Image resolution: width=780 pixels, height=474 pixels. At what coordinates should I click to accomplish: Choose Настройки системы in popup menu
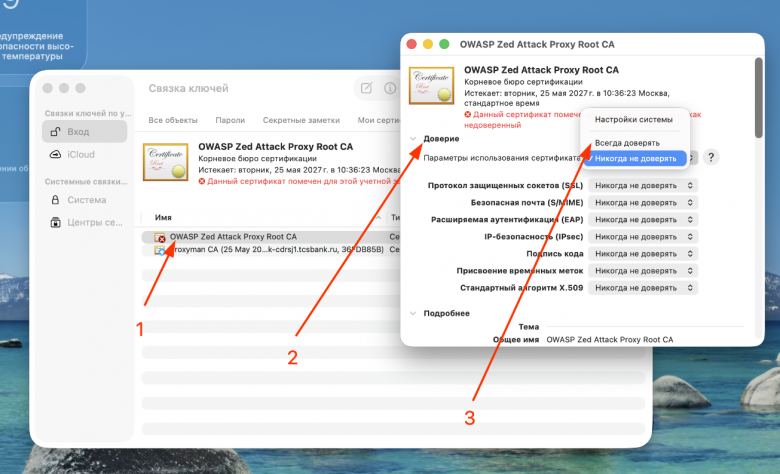[634, 120]
